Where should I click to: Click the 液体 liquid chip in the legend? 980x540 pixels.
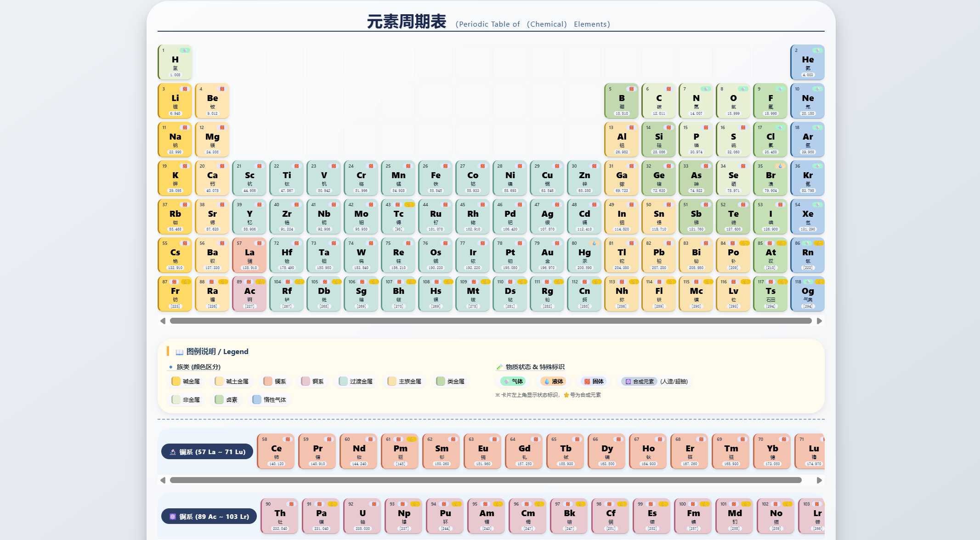(553, 381)
